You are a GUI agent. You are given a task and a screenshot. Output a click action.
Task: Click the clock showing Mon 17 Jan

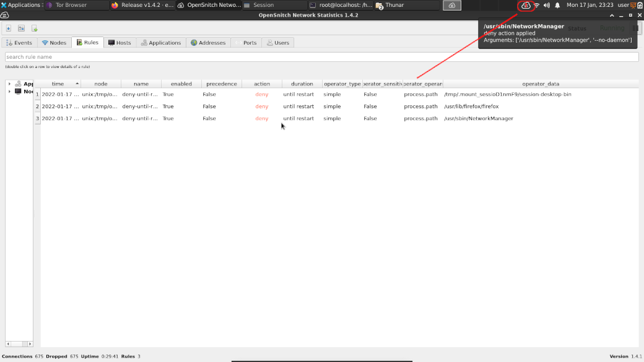pyautogui.click(x=590, y=5)
